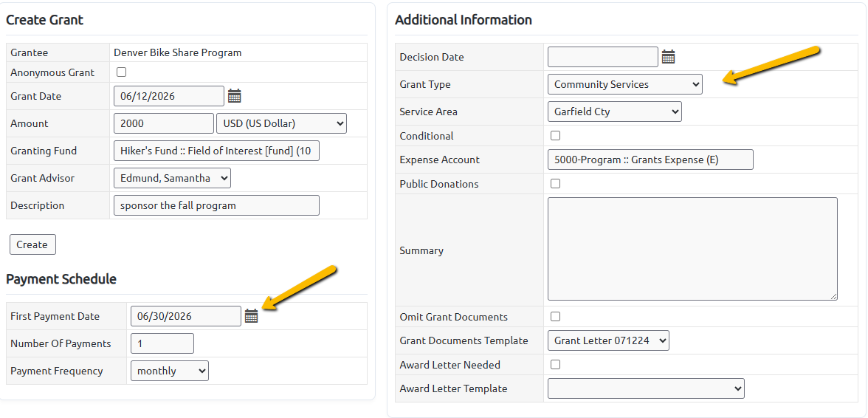The height and width of the screenshot is (418, 868).
Task: Enable the Conditional checkbox
Action: [555, 136]
